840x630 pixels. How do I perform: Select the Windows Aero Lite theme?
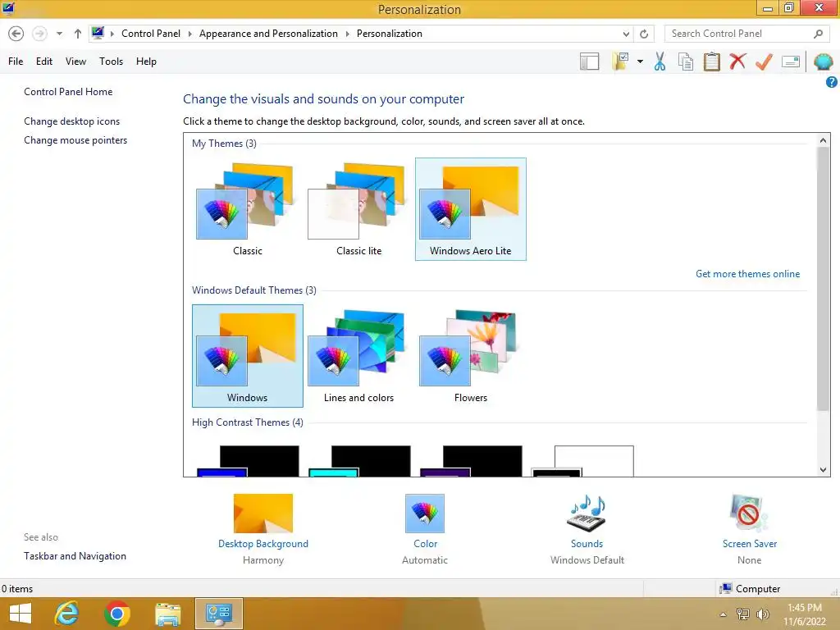(470, 209)
